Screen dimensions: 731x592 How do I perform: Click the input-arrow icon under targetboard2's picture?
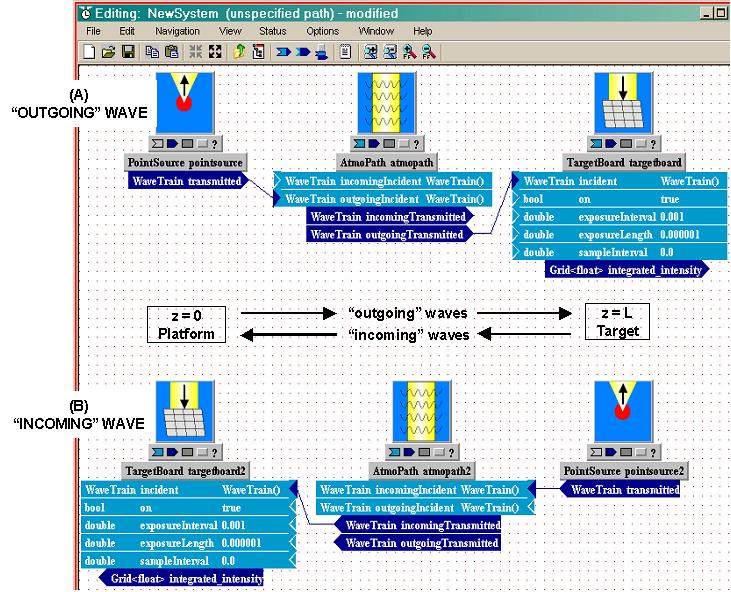point(158,452)
